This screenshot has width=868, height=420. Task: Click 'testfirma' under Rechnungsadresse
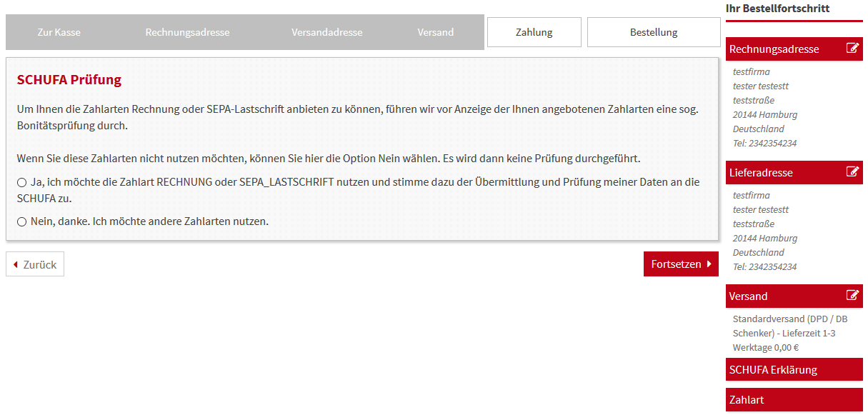click(751, 72)
